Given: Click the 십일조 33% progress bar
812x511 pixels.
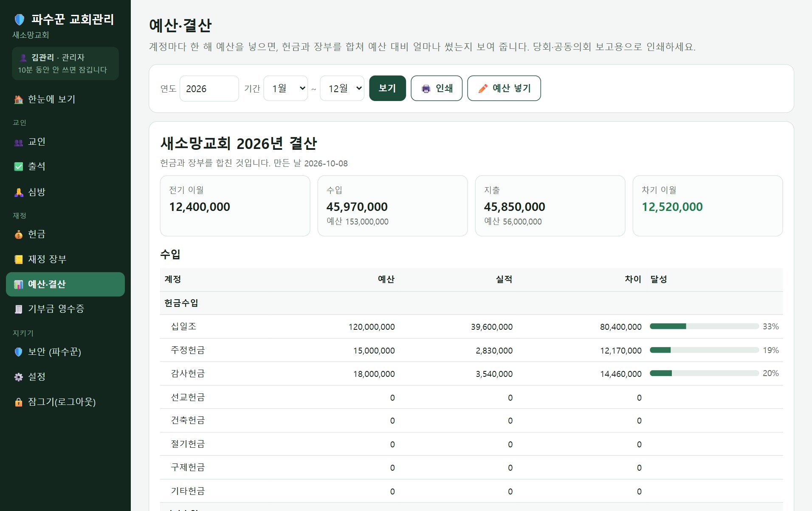Looking at the screenshot, I should pos(704,326).
